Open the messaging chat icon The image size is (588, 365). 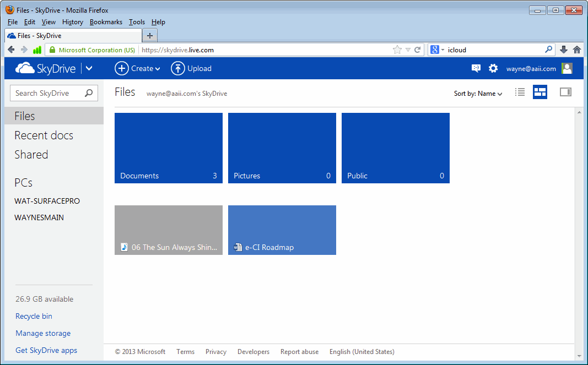(476, 68)
